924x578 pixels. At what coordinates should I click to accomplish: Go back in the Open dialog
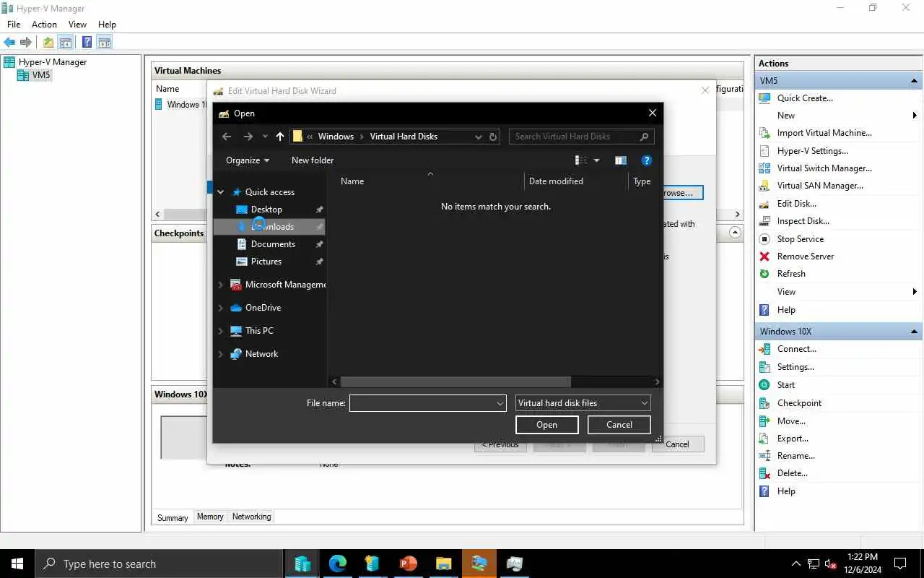click(227, 137)
